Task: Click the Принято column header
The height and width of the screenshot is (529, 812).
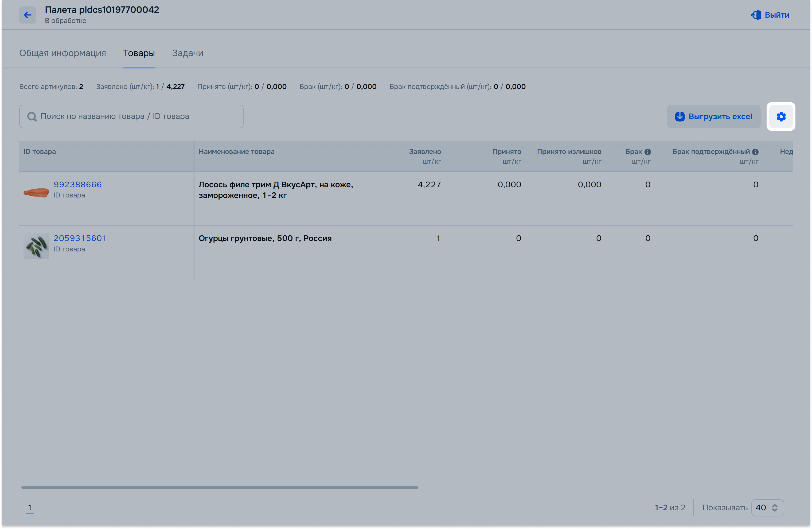Action: [x=507, y=152]
